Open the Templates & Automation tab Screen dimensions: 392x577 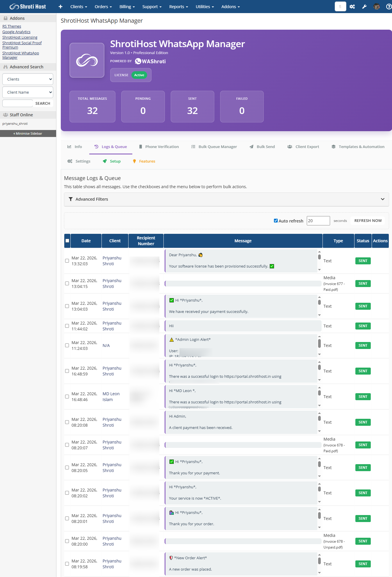pos(358,147)
